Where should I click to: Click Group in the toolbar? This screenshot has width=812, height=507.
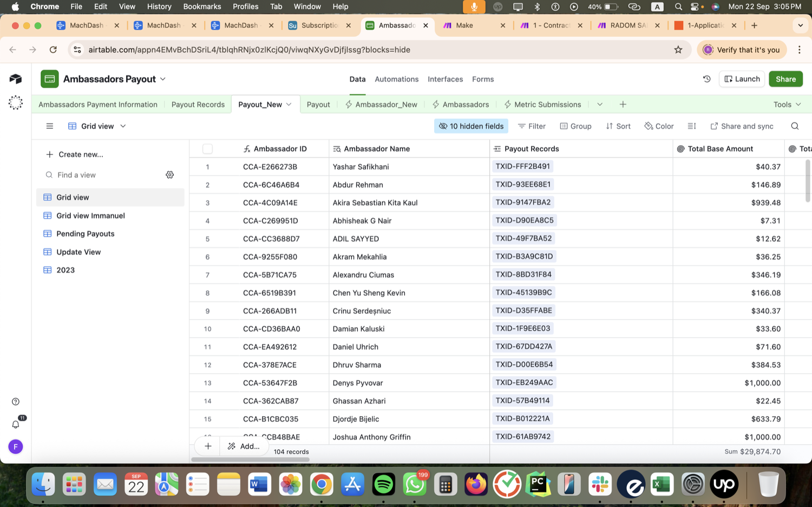tap(575, 126)
